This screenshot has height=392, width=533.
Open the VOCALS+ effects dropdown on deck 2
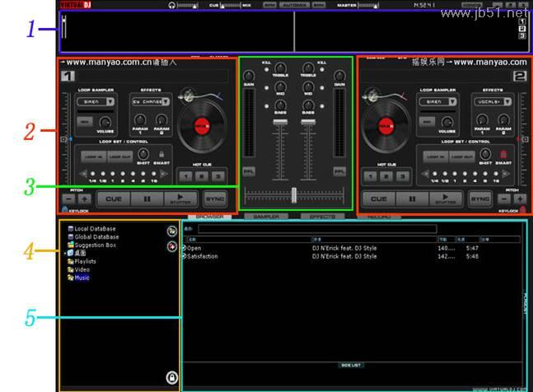click(x=507, y=101)
